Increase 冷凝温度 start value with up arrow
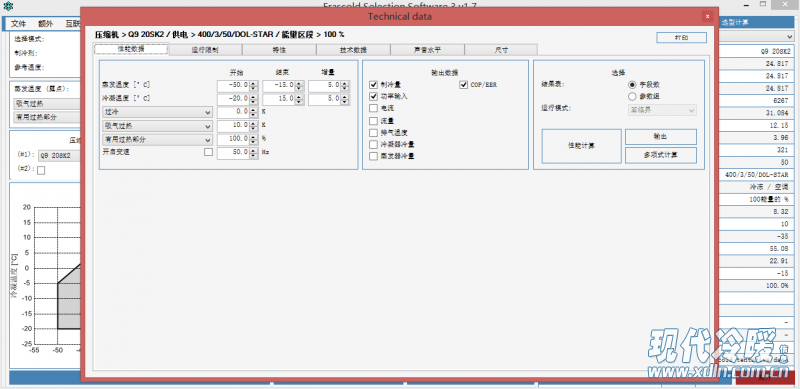800x389 pixels. coord(254,96)
